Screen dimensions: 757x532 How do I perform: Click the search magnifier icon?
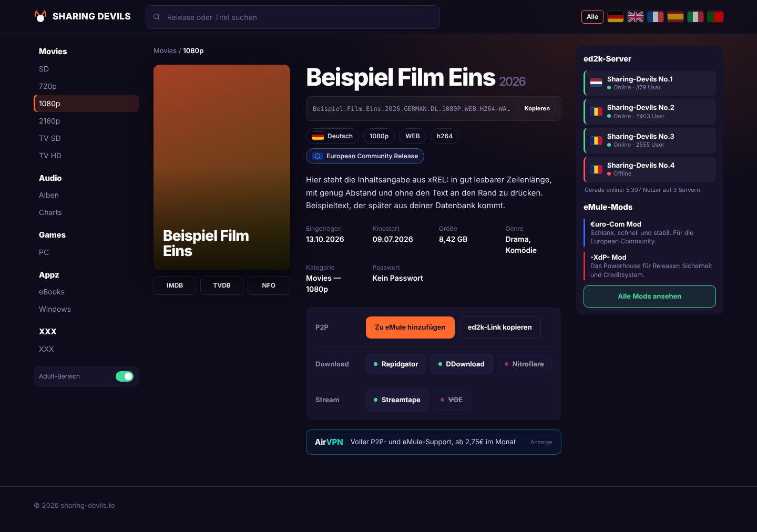tap(157, 17)
